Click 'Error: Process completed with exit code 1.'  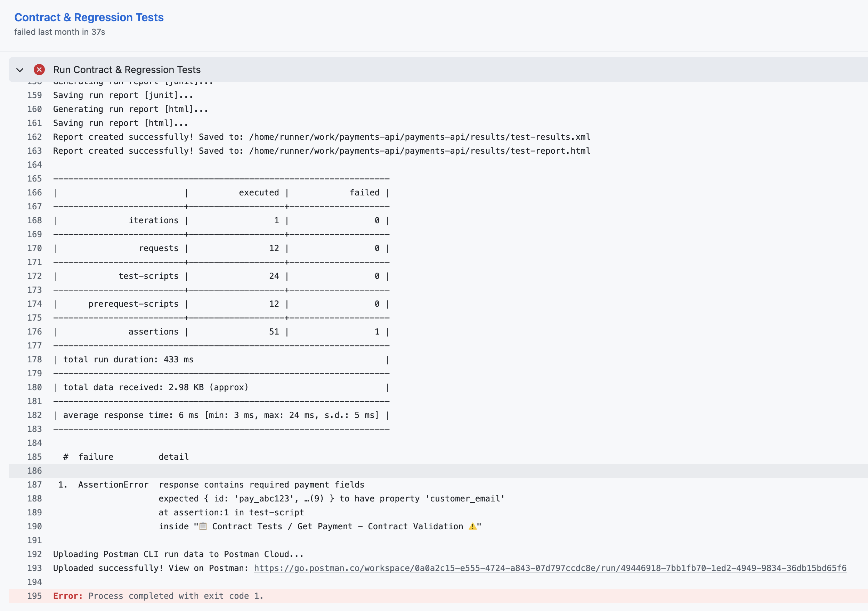point(158,596)
